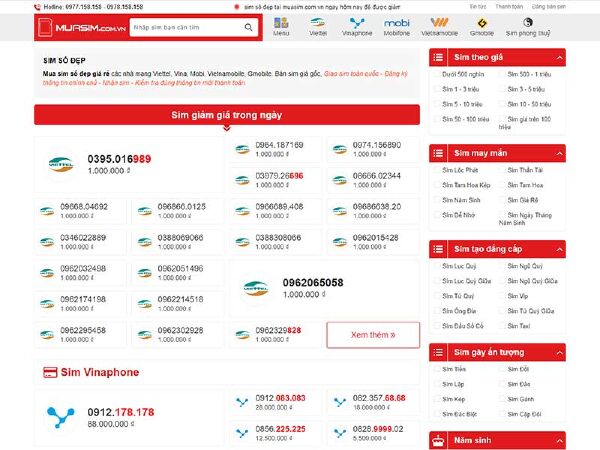600x450 pixels.
Task: Focus the sim search input field
Action: coord(187,28)
